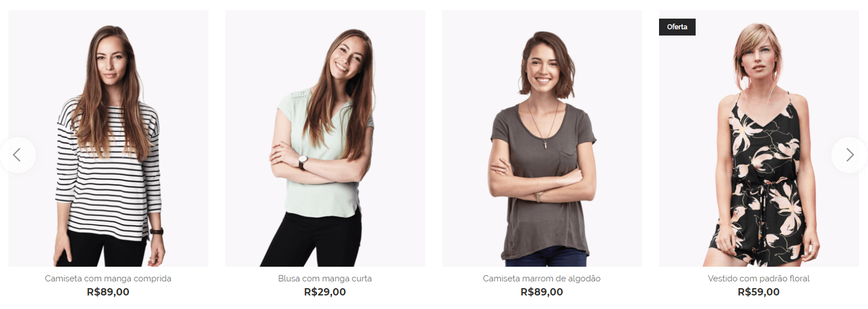
Task: Click the Oferta sale badge
Action: pyautogui.click(x=677, y=27)
